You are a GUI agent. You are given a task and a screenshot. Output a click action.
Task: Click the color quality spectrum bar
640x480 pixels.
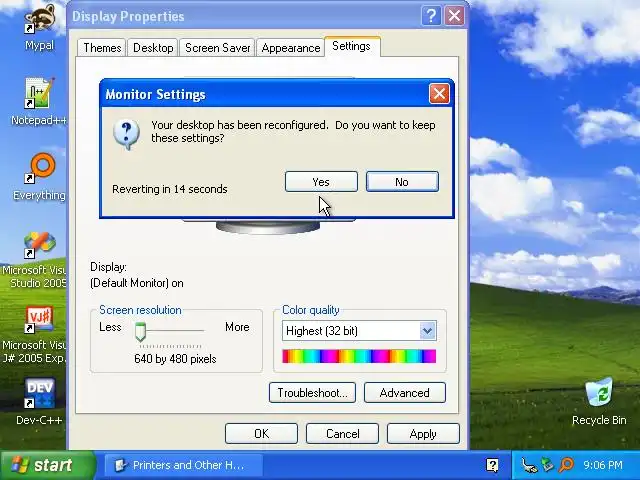pyautogui.click(x=359, y=356)
